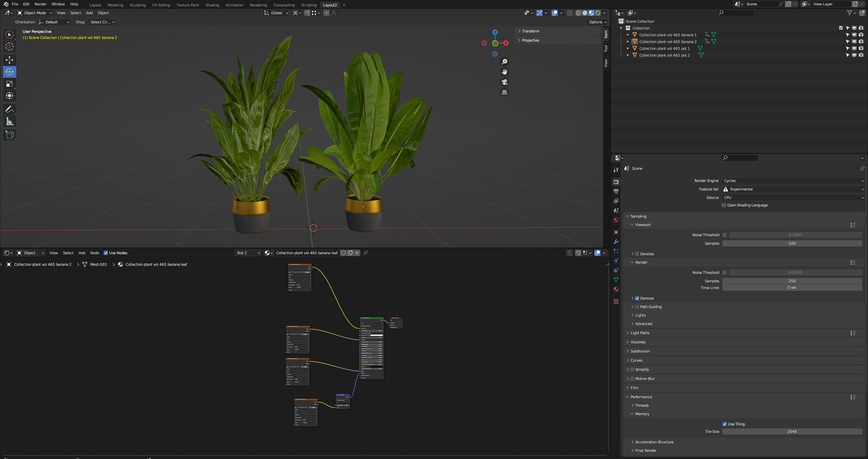Screen dimensions: 868x459
Task: Select the Move tool
Action: coord(9,60)
